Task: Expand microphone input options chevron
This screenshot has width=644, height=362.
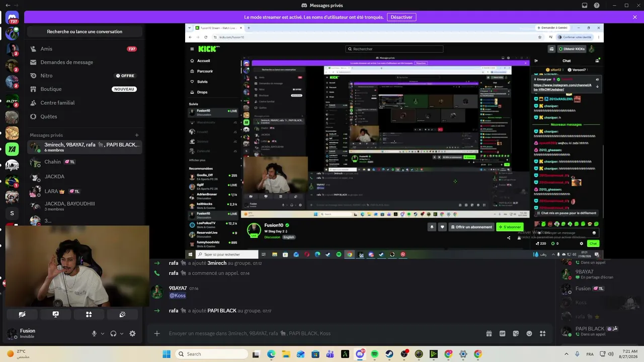Action: point(103,333)
